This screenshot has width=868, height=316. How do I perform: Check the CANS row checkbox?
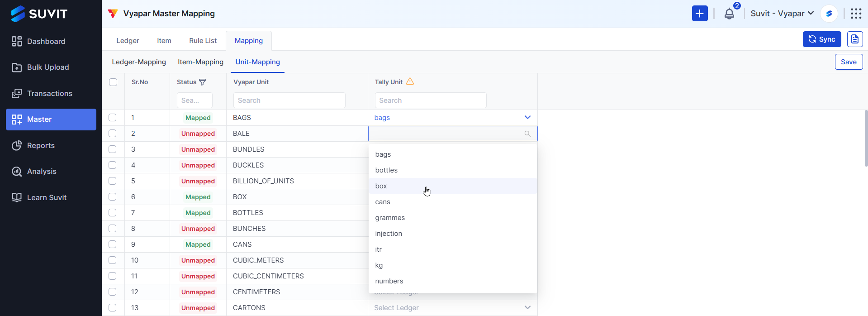[113, 244]
